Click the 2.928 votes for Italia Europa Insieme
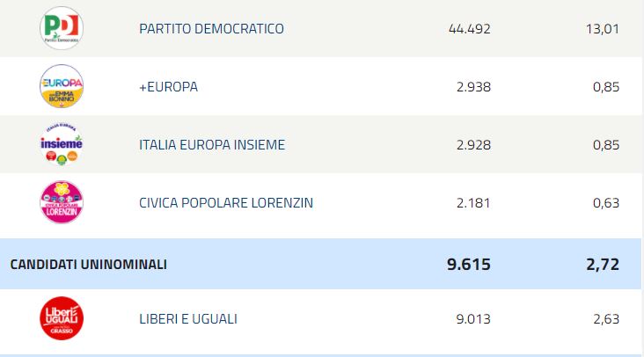 (473, 145)
